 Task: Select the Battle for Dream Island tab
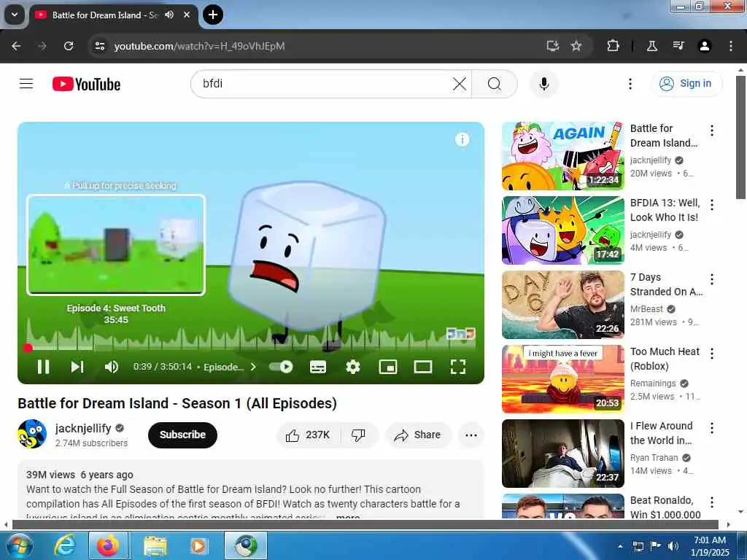point(105,15)
